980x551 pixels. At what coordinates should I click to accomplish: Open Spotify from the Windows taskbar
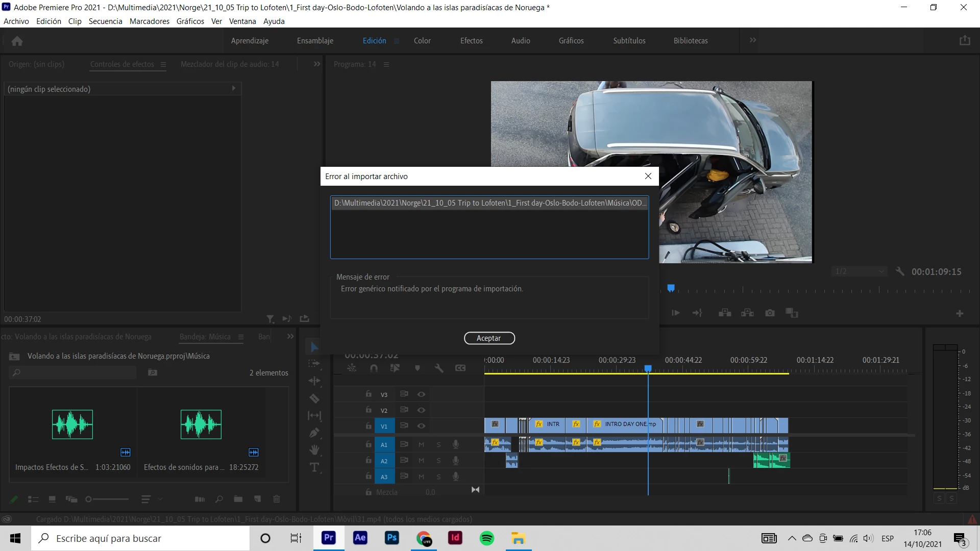[486, 538]
